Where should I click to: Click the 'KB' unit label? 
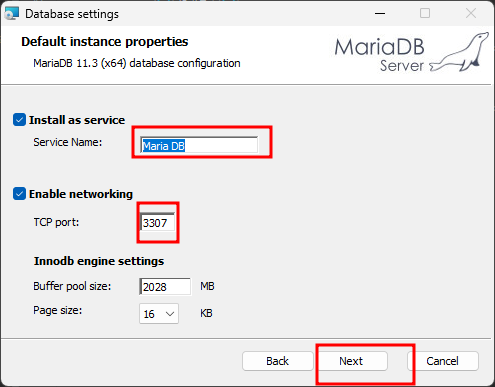pos(206,313)
